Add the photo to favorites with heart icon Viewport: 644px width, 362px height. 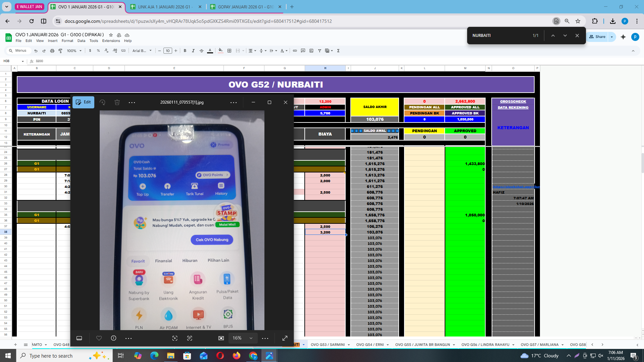[x=99, y=338]
